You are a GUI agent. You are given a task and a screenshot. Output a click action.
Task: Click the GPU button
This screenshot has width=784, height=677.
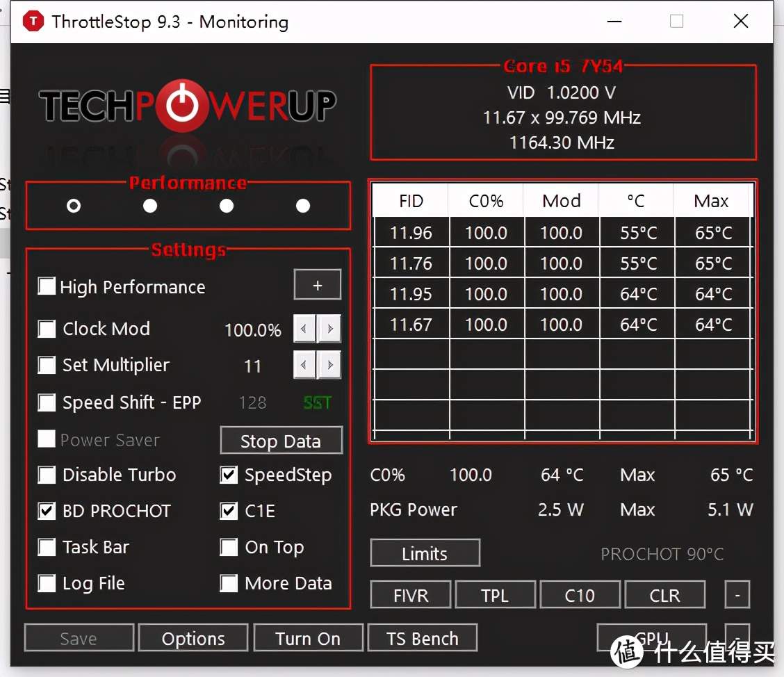point(651,638)
